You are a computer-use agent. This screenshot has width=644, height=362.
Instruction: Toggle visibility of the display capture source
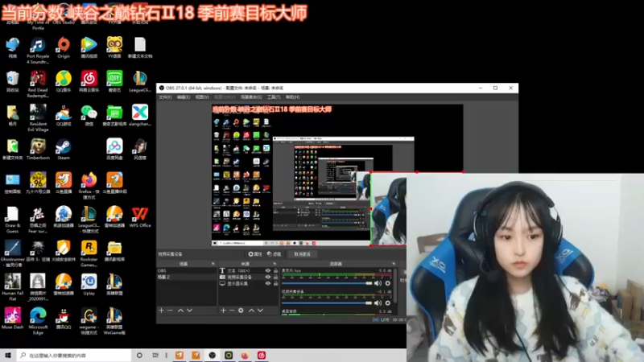(268, 283)
